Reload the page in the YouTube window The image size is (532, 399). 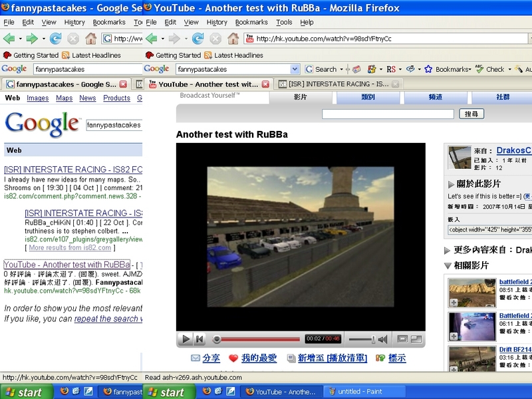198,39
